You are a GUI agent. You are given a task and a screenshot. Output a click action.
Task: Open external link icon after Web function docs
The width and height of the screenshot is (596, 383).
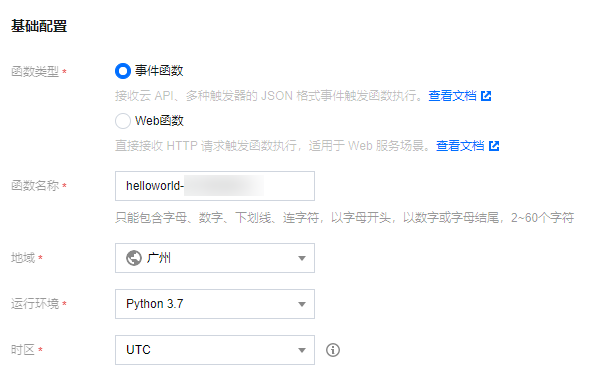tap(494, 146)
